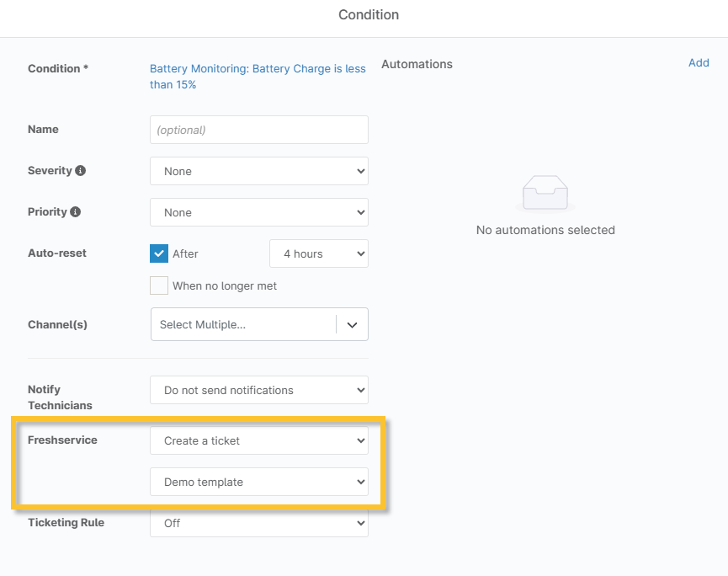Check the 'When no longer met' option
The width and height of the screenshot is (728, 576).
(158, 285)
